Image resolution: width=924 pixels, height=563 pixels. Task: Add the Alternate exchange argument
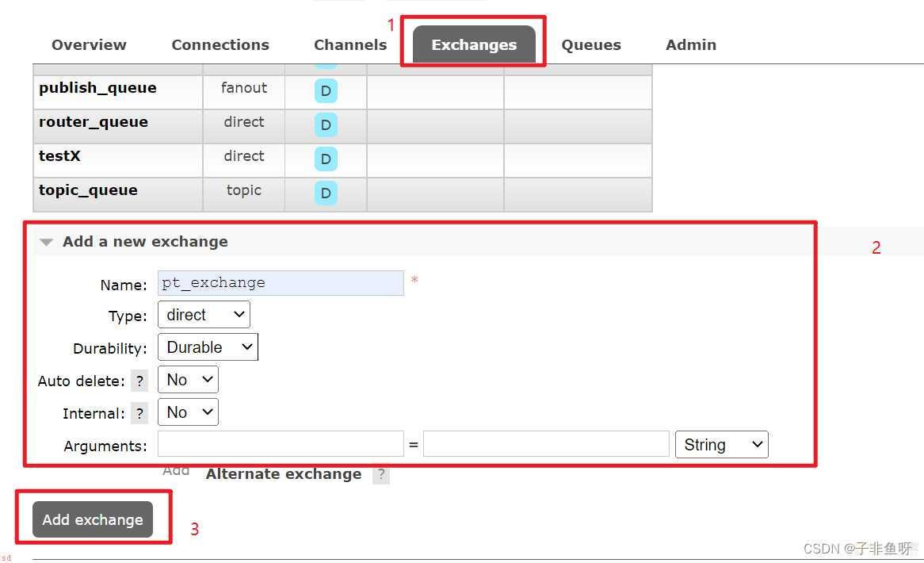click(284, 474)
